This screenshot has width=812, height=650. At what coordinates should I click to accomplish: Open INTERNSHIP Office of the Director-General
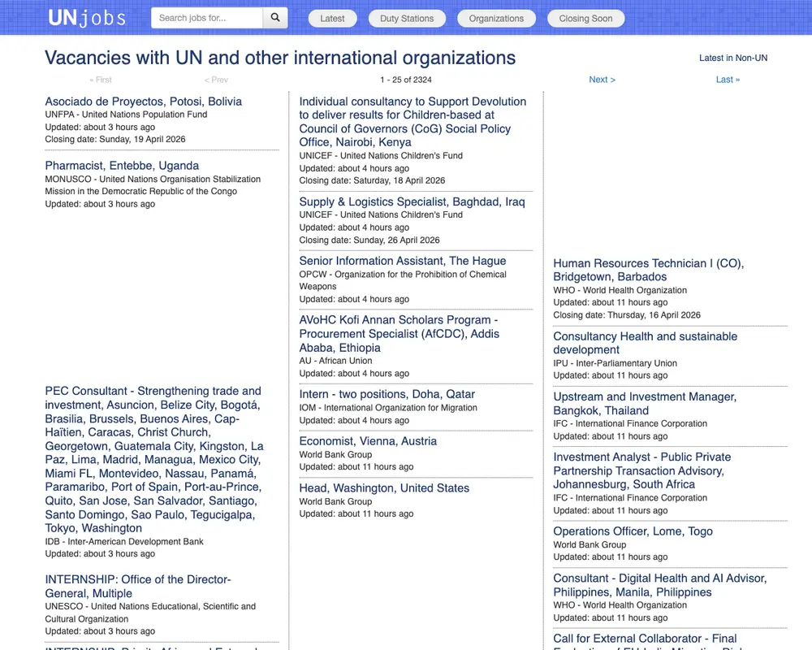[x=138, y=587]
